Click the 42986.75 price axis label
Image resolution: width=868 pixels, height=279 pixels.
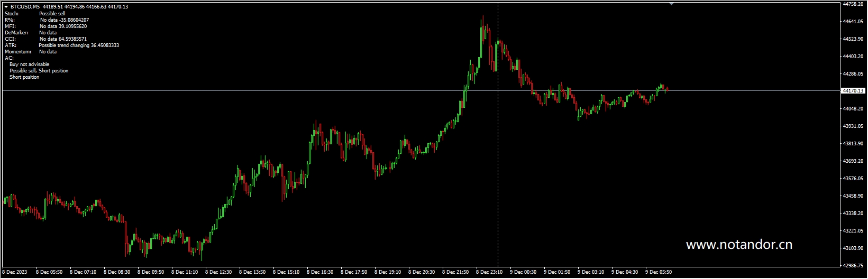tap(853, 265)
